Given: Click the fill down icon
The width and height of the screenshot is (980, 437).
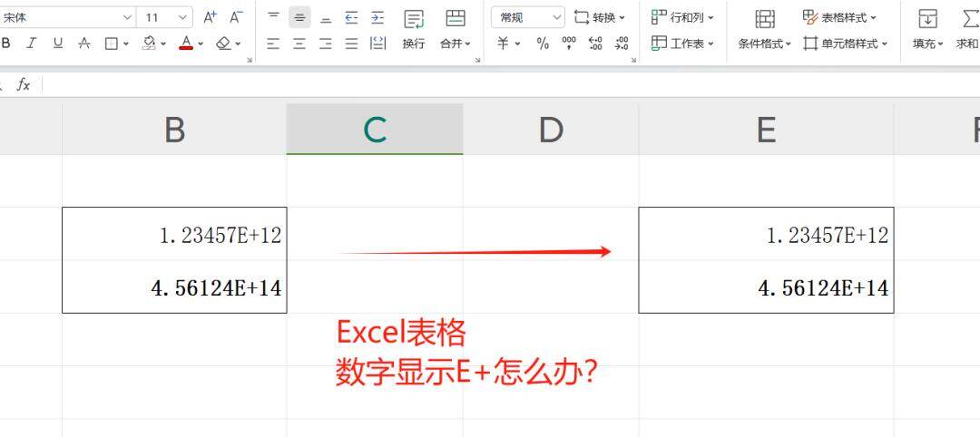Looking at the screenshot, I should click(927, 19).
